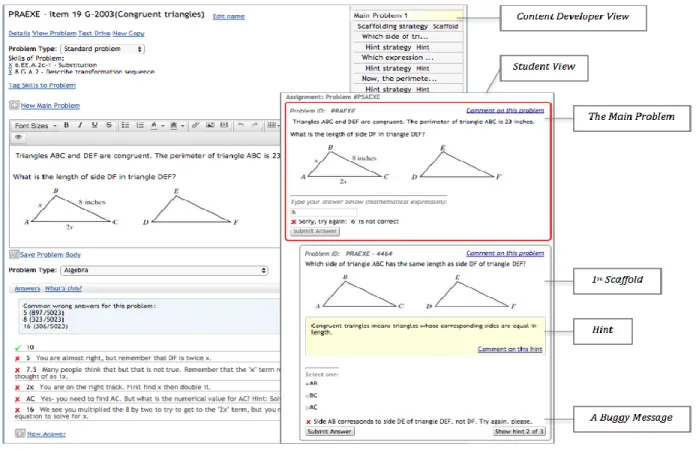Click the red X beside answer 5
This screenshot has width=696, height=450.
(x=17, y=358)
